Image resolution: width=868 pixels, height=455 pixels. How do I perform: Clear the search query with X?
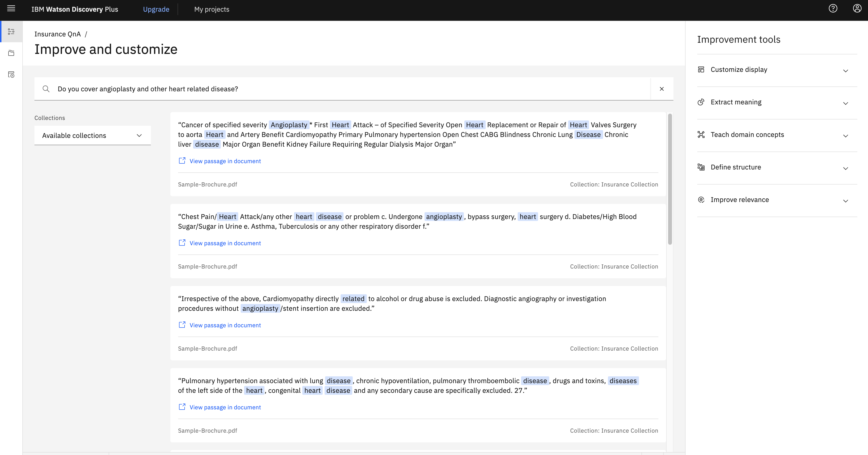click(x=662, y=89)
